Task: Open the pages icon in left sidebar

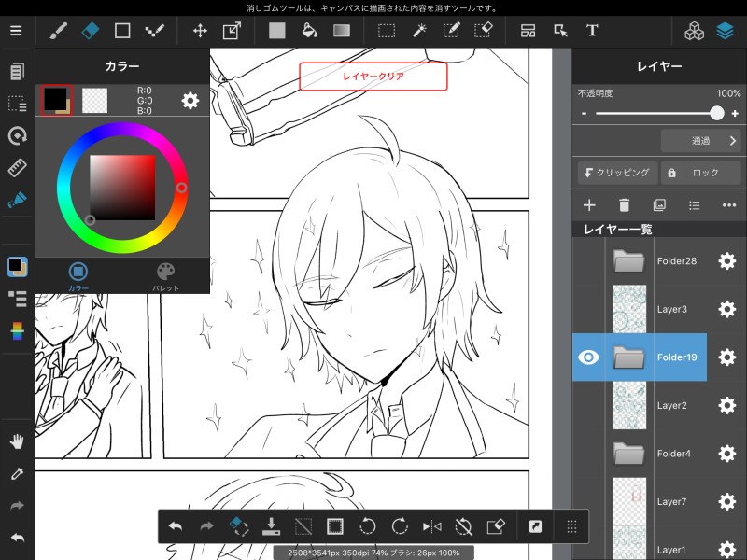Action: (17, 72)
